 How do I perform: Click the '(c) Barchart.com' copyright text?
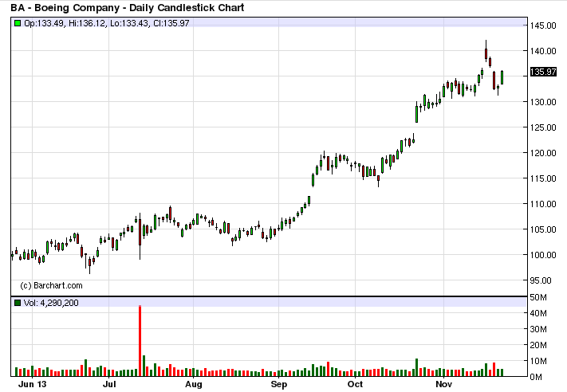(51, 285)
